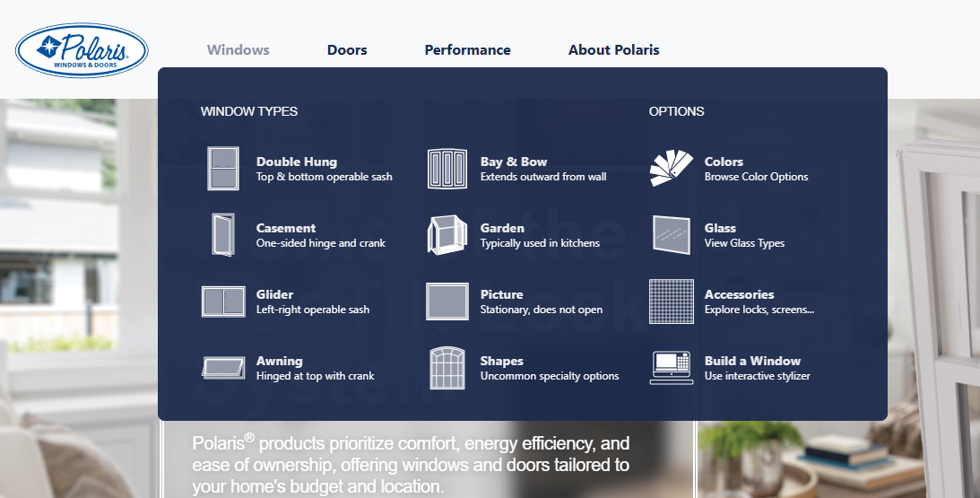Select the Accessories screen mesh icon
The width and height of the screenshot is (980, 498).
pos(672,301)
